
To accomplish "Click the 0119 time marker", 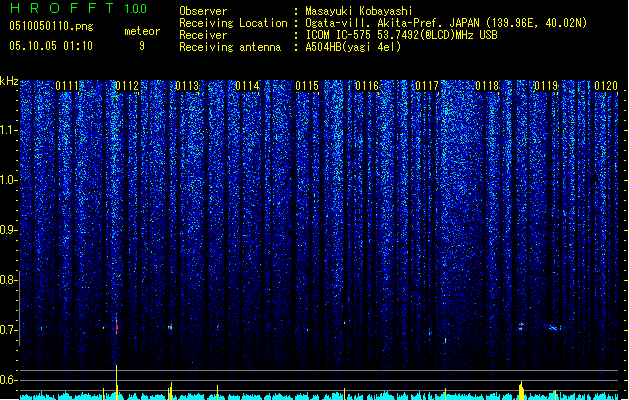I will point(546,86).
